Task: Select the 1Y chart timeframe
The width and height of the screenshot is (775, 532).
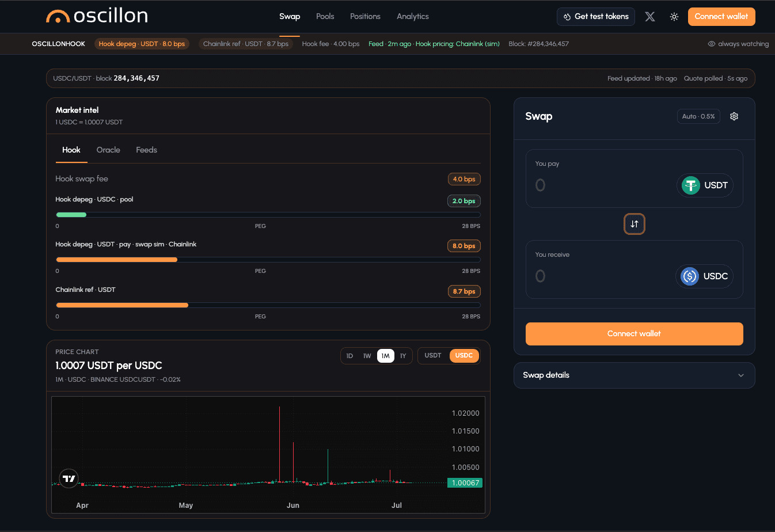Action: click(x=403, y=356)
